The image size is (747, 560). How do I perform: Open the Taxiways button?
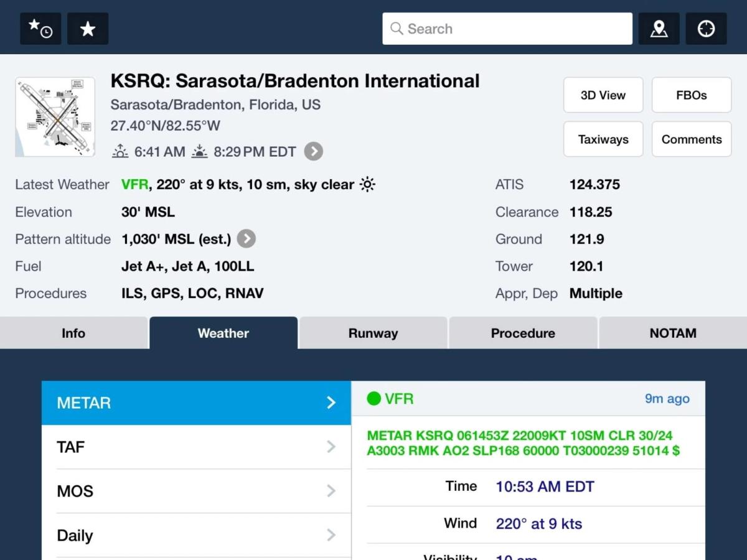tap(603, 139)
